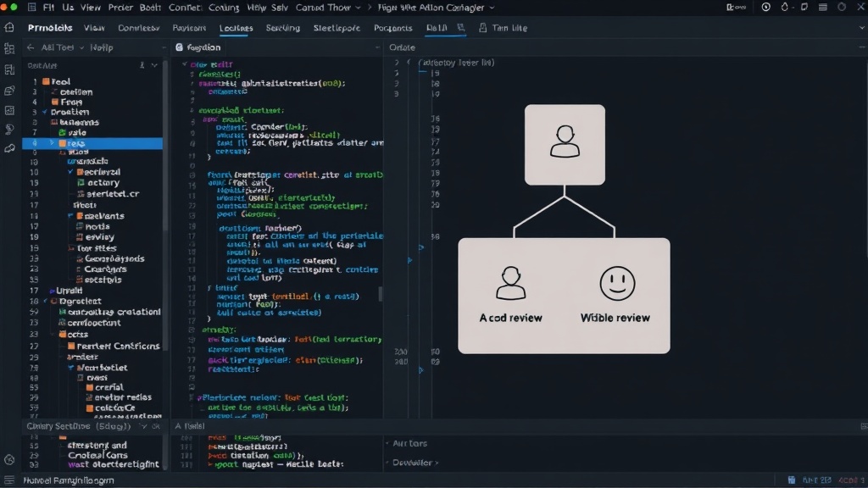Click the small icon after the Ra 1.0 tab
868x488 pixels.
460,27
